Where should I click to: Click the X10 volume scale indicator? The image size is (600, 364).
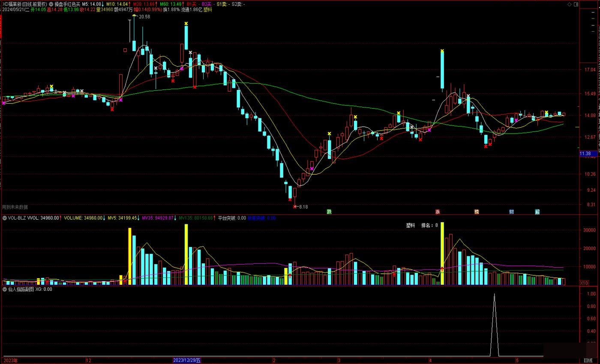584,283
